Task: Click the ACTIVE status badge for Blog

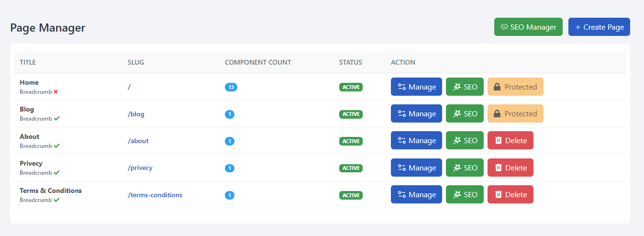Action: [351, 114]
